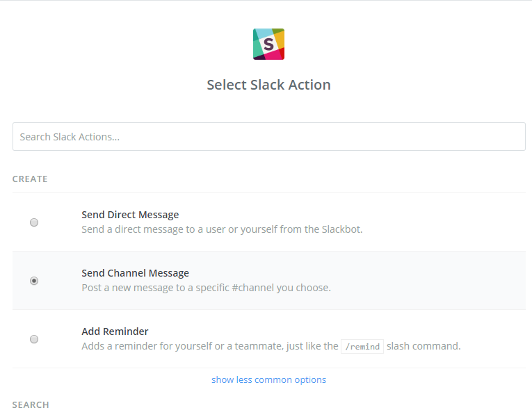The width and height of the screenshot is (532, 410).
Task: Click the CREATE section header
Action: point(30,179)
